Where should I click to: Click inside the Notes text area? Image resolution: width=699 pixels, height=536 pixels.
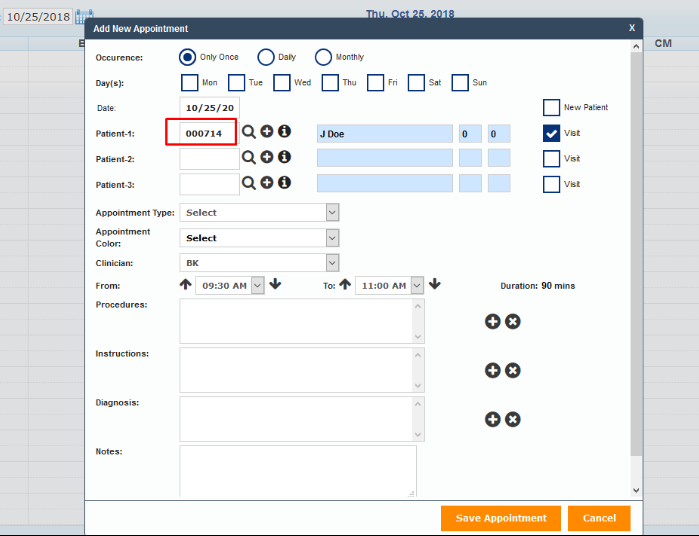[x=297, y=471]
